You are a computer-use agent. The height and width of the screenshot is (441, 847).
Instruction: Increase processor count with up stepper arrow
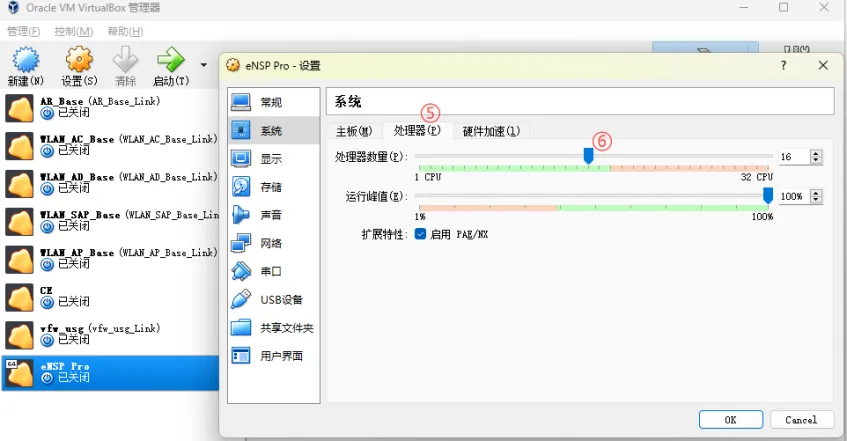pyautogui.click(x=816, y=153)
